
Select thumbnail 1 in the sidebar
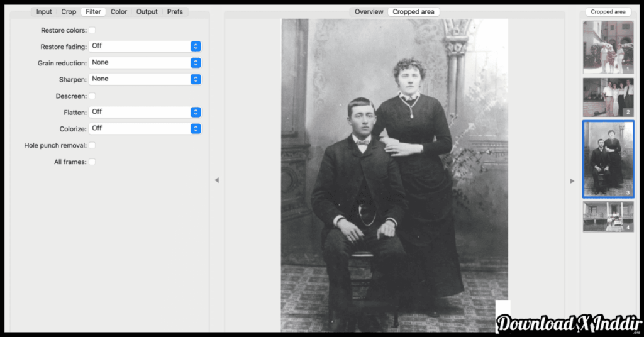608,47
